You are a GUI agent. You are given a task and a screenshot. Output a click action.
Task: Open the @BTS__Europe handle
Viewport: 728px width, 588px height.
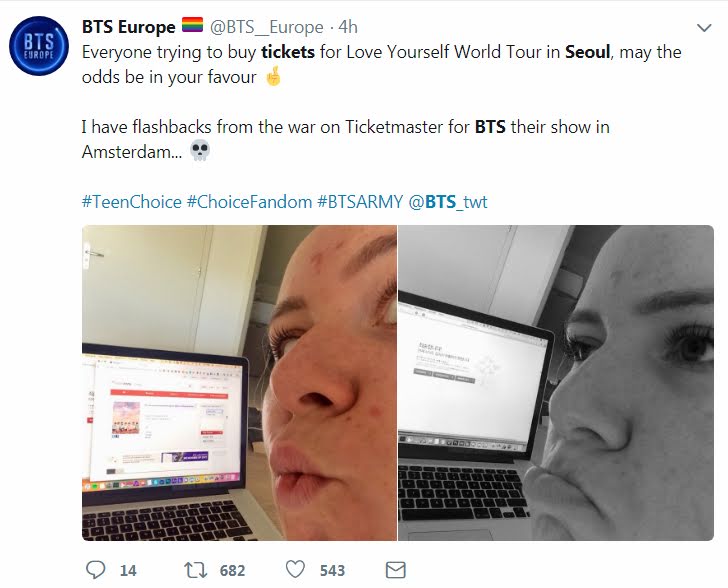pos(266,27)
